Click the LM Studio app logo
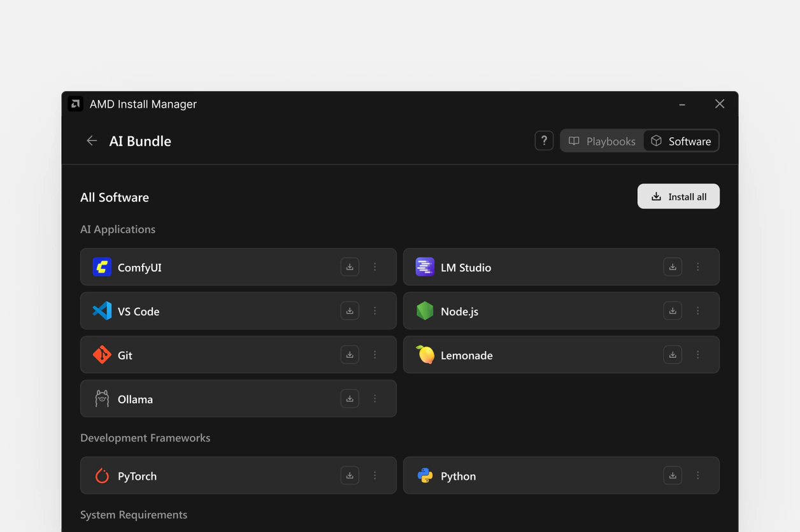Viewport: 800px width, 532px height. pyautogui.click(x=425, y=267)
